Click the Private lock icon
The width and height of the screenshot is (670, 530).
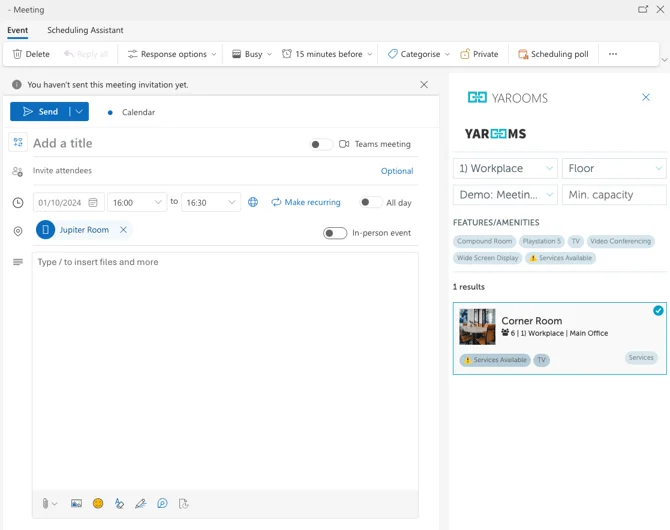(x=464, y=54)
